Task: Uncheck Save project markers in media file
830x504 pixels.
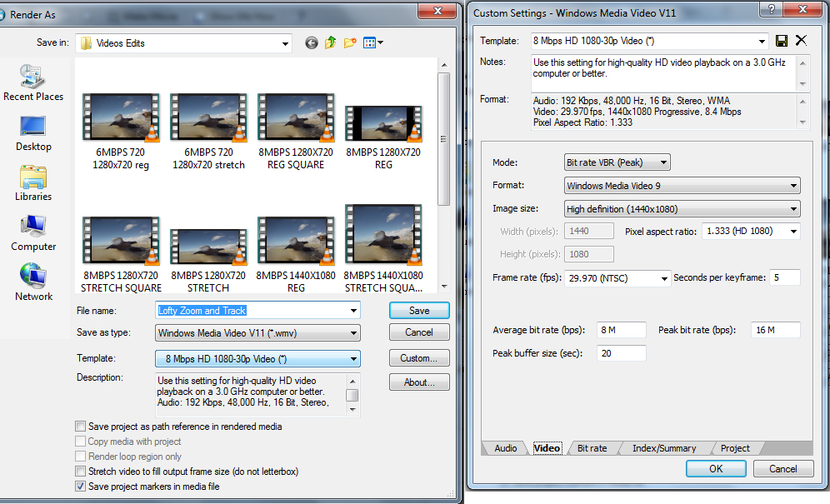Action: pyautogui.click(x=81, y=486)
